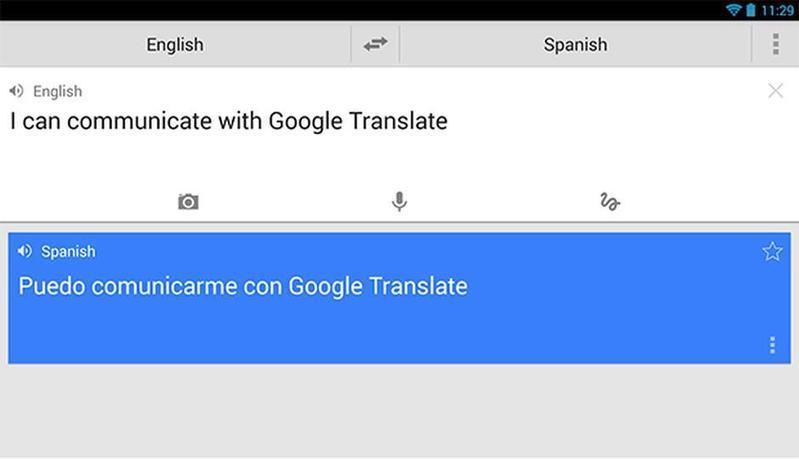Choose source language English selector

[175, 45]
